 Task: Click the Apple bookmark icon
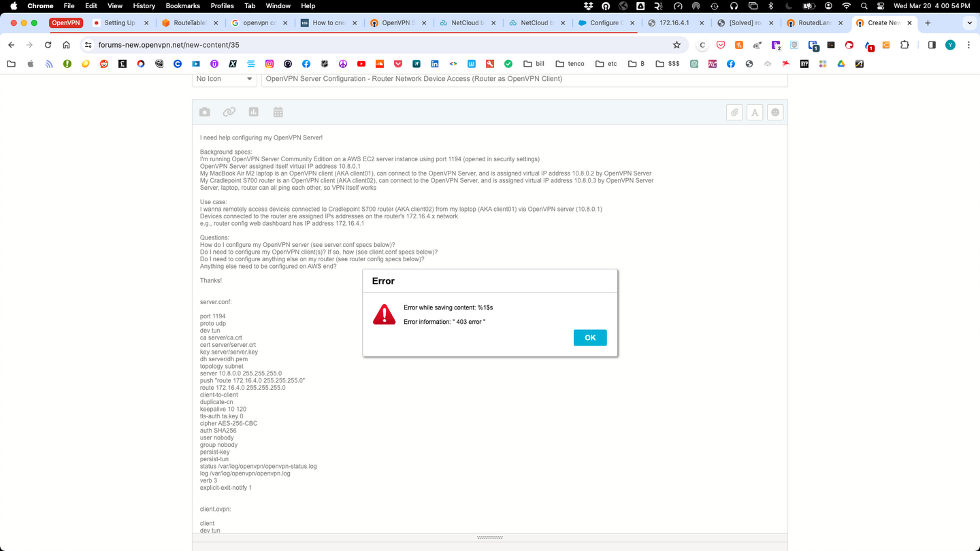click(31, 64)
